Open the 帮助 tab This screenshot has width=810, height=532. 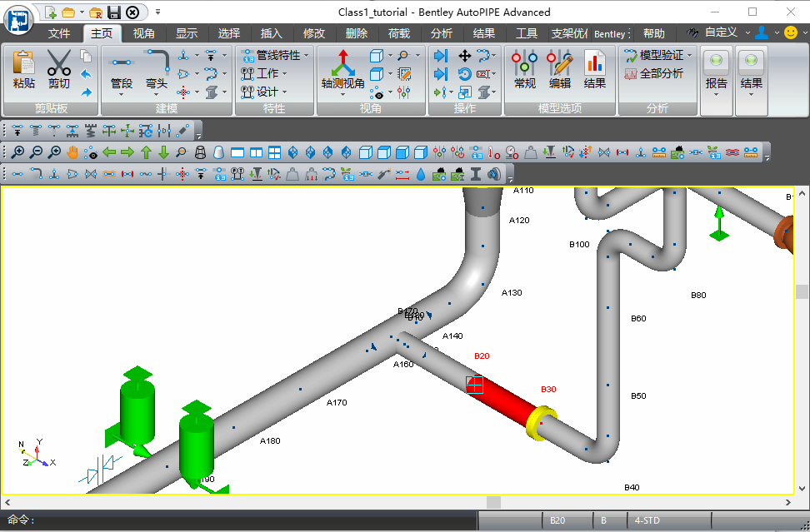coord(654,33)
